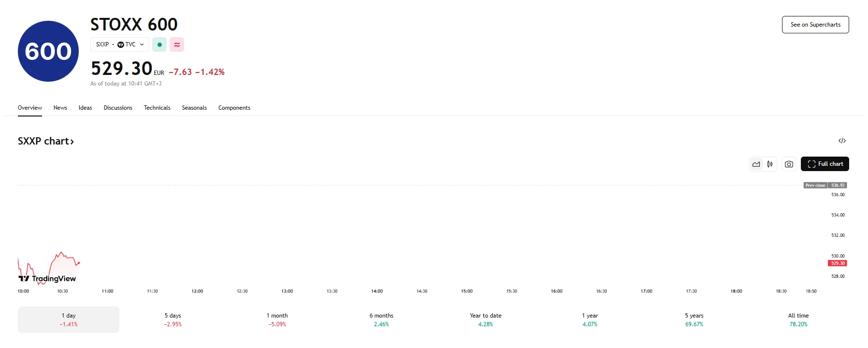Viewport: 868px width, 348px height.
Task: Open the Technicals tab
Action: click(157, 108)
